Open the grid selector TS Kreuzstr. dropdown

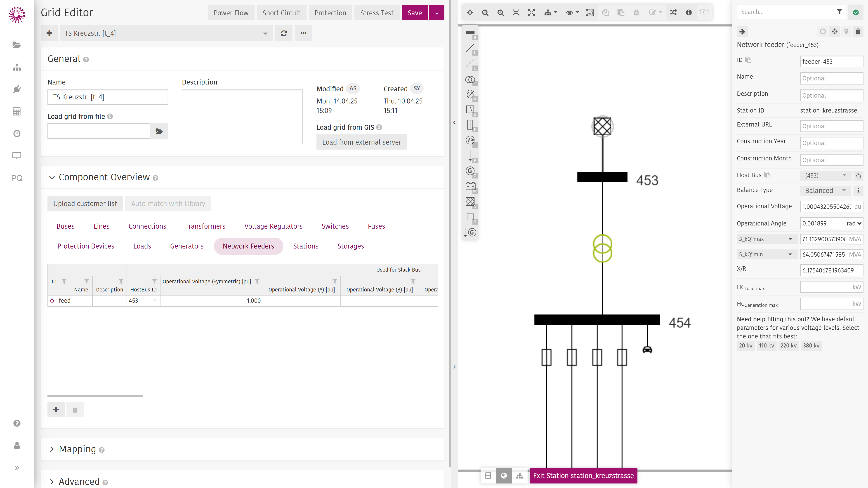[x=166, y=33]
